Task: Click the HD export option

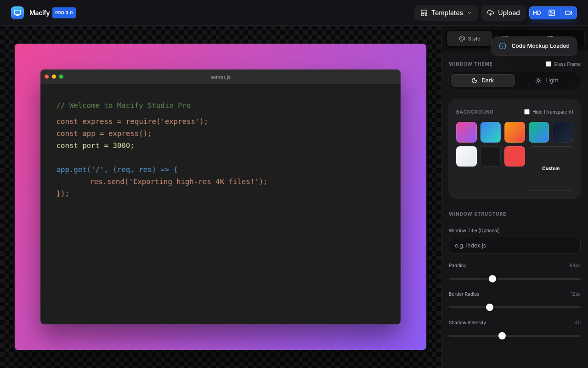Action: (537, 13)
